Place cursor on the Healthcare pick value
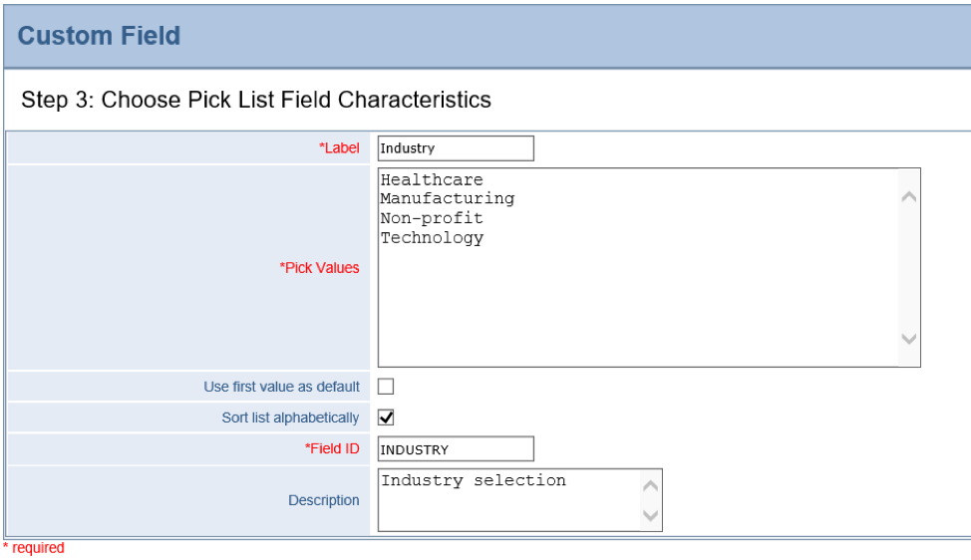The width and height of the screenshot is (971, 560). 432,179
